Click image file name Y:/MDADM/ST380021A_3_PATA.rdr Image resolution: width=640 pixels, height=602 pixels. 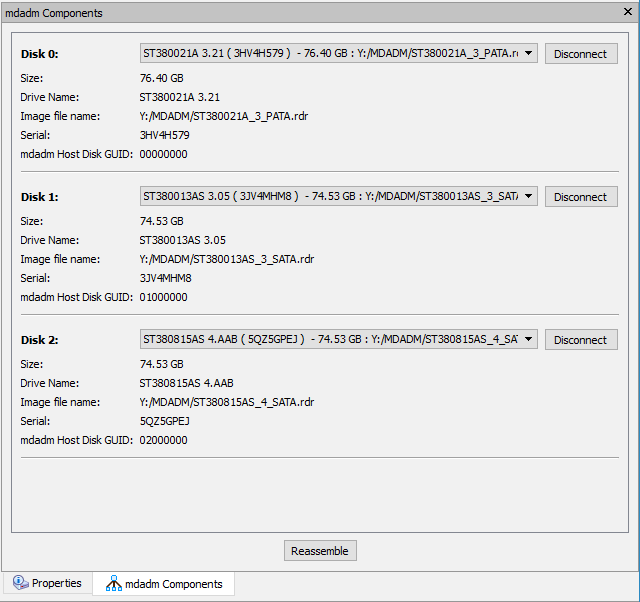point(224,116)
